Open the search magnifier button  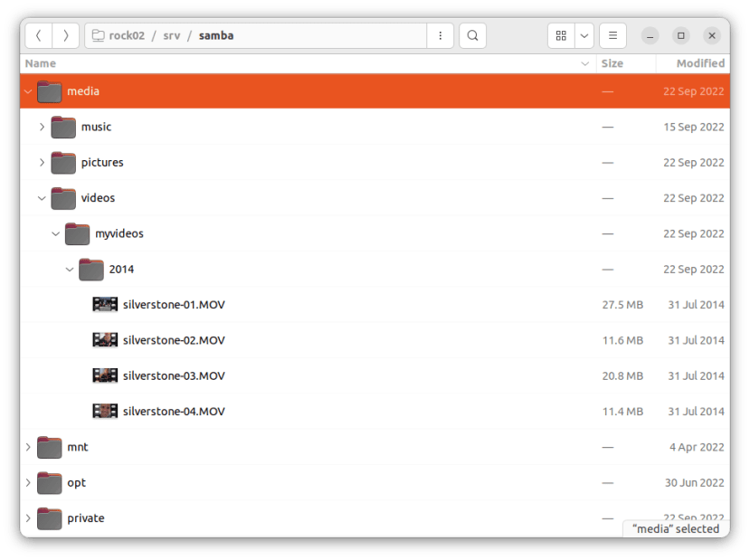click(x=472, y=36)
